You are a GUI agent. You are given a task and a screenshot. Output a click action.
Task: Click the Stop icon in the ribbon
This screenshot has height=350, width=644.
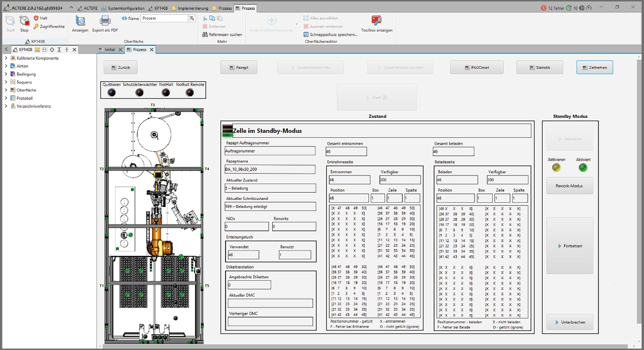(x=24, y=21)
